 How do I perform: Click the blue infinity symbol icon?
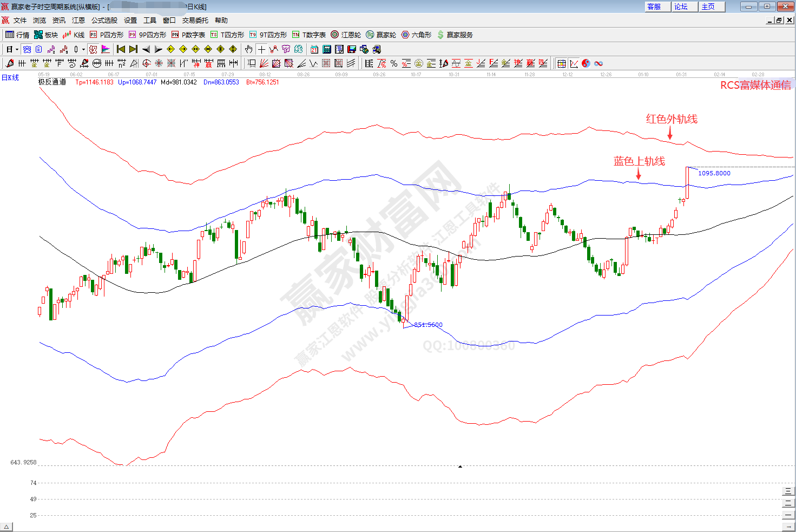598,63
